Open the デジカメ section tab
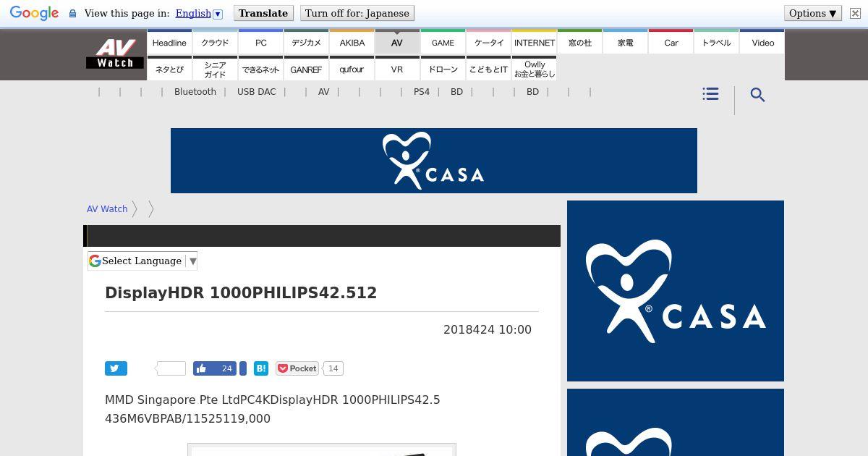 tap(306, 42)
